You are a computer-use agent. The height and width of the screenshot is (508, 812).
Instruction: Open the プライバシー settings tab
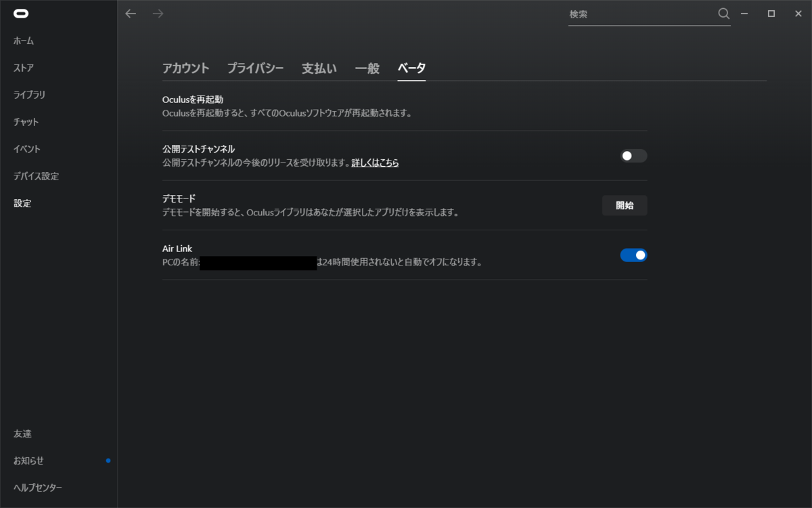(x=256, y=68)
